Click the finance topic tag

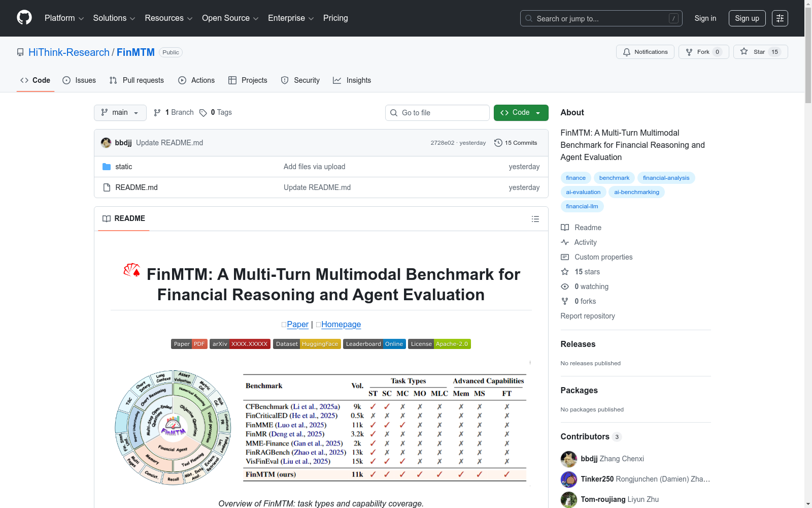click(x=576, y=178)
